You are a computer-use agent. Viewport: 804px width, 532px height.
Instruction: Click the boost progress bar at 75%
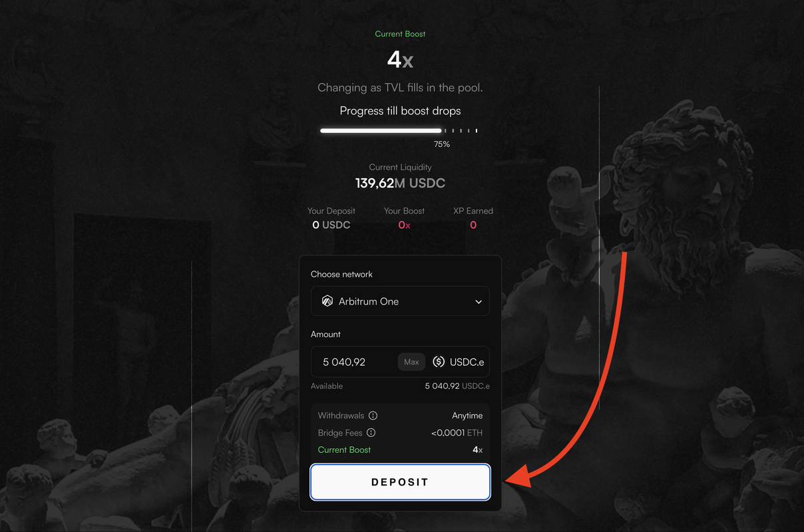coord(399,130)
